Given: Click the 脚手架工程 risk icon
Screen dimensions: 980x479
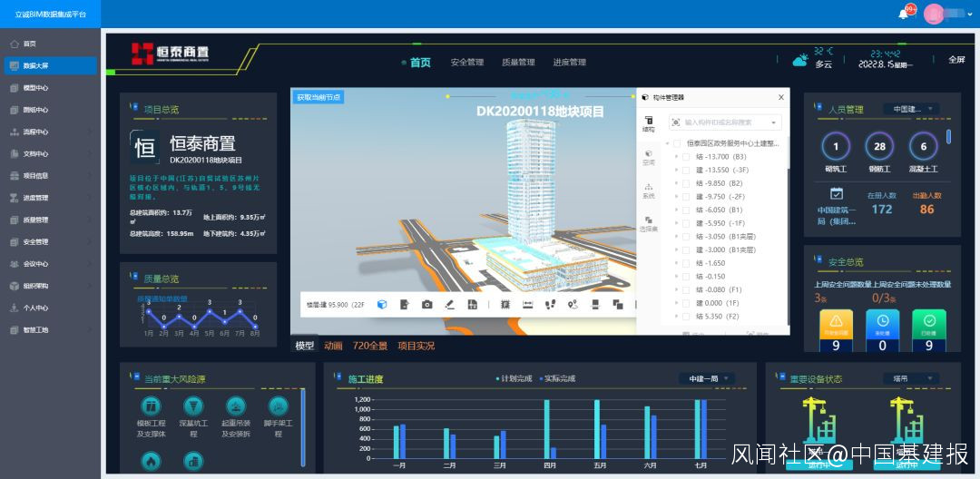Looking at the screenshot, I should [x=279, y=406].
